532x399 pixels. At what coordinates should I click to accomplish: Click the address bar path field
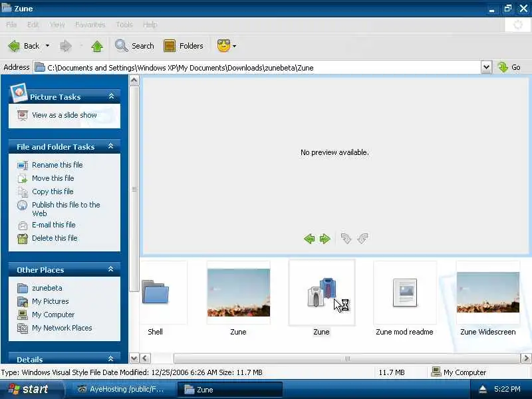coord(257,68)
